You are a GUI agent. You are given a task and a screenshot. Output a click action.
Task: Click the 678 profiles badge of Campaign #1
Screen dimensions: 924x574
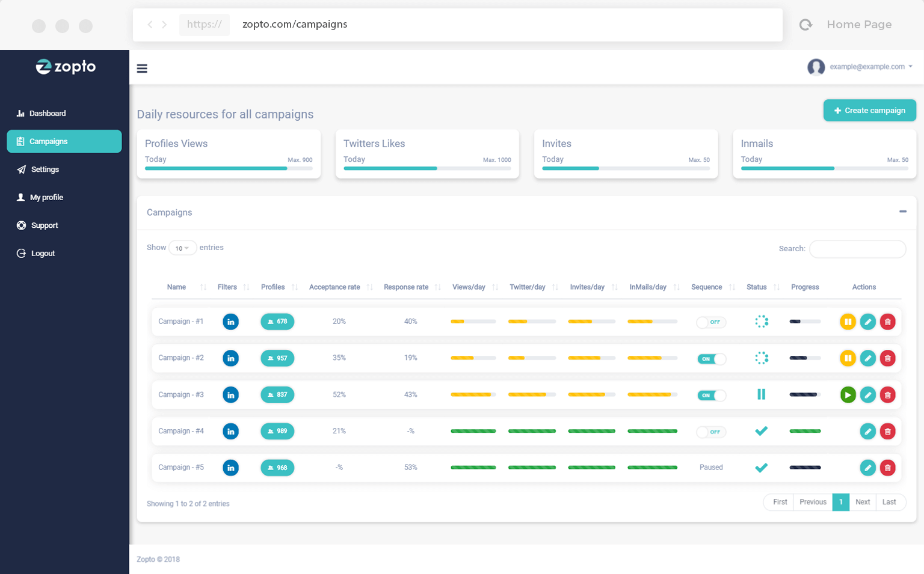[277, 322]
